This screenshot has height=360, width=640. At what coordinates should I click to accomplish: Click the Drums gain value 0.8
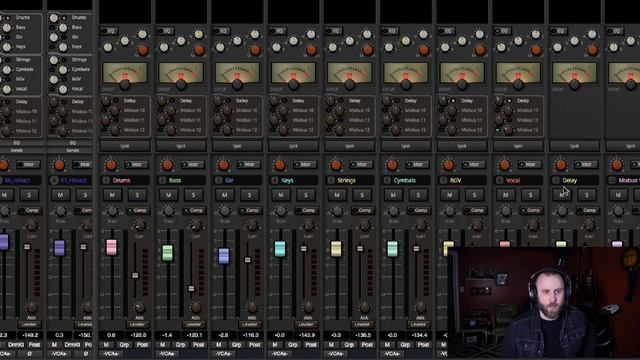111,335
